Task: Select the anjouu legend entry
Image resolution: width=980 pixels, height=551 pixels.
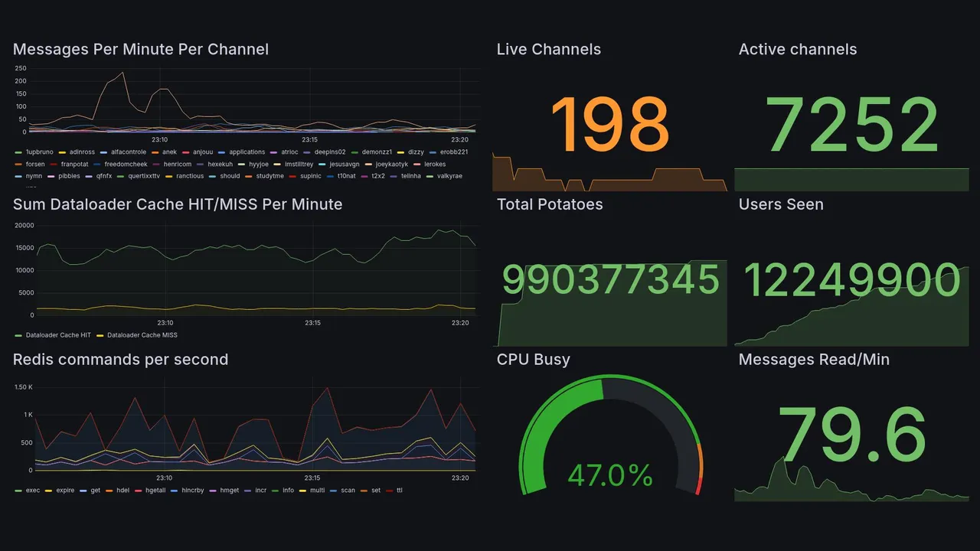Action: [198, 152]
